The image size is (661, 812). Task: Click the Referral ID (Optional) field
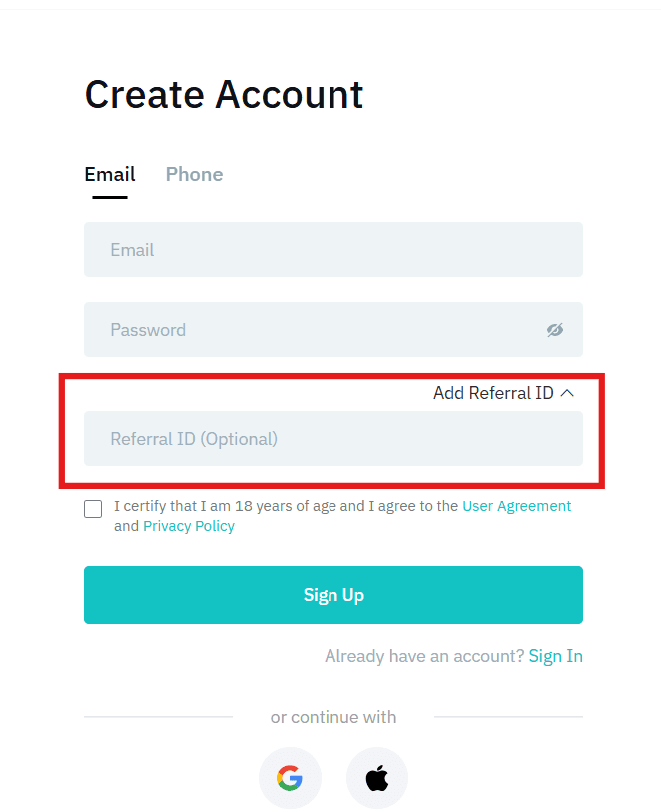(x=332, y=439)
